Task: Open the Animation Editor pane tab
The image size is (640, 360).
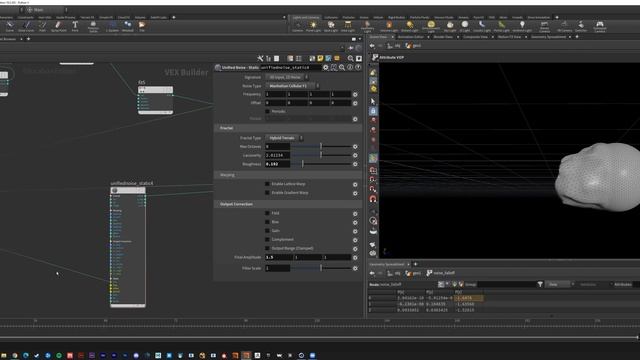Action: point(411,37)
